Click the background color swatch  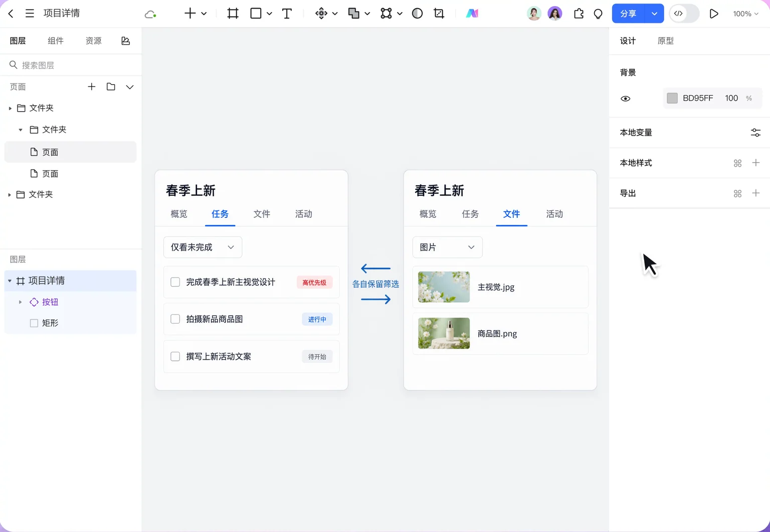[672, 98]
